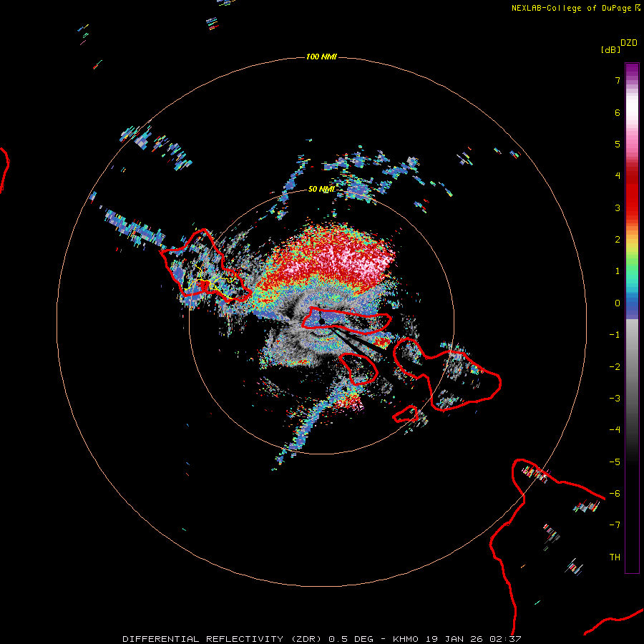Click the 5 value on color scale
This screenshot has width=644, height=644.
click(618, 144)
